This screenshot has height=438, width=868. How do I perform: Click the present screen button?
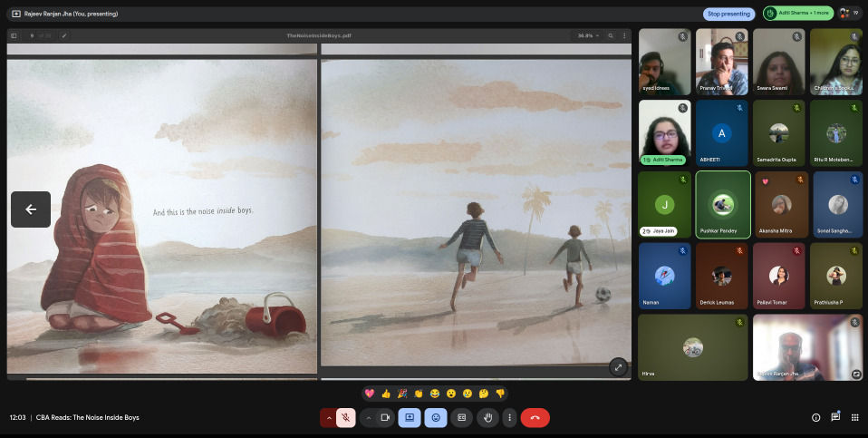pyautogui.click(x=410, y=417)
